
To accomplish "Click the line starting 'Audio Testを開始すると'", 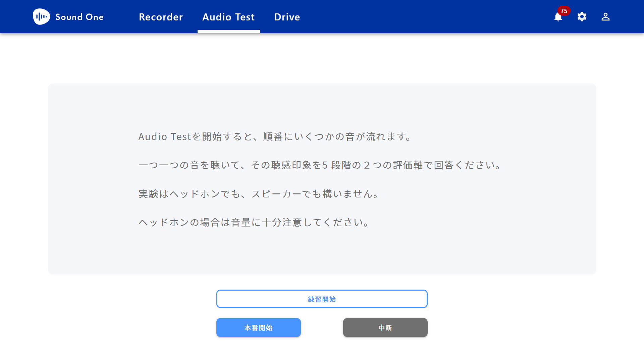I will (x=275, y=136).
